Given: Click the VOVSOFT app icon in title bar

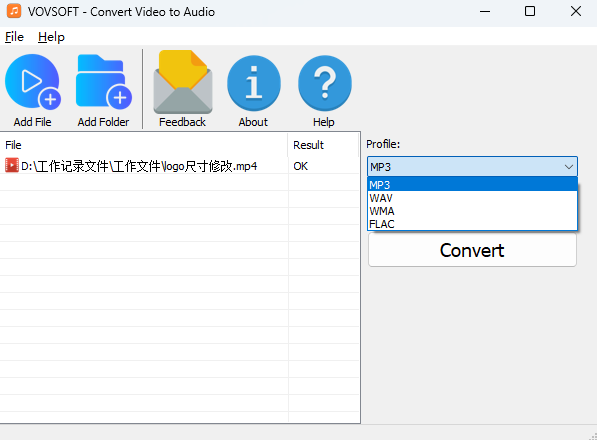Looking at the screenshot, I should [14, 11].
